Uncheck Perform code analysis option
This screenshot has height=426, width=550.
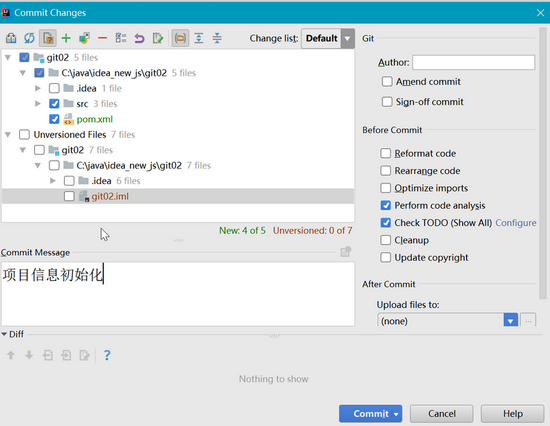point(385,205)
